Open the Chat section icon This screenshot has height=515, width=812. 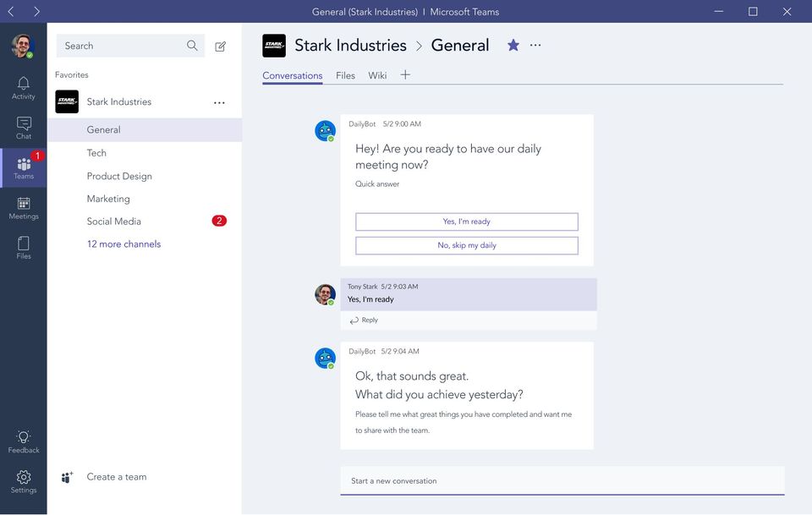[24, 123]
